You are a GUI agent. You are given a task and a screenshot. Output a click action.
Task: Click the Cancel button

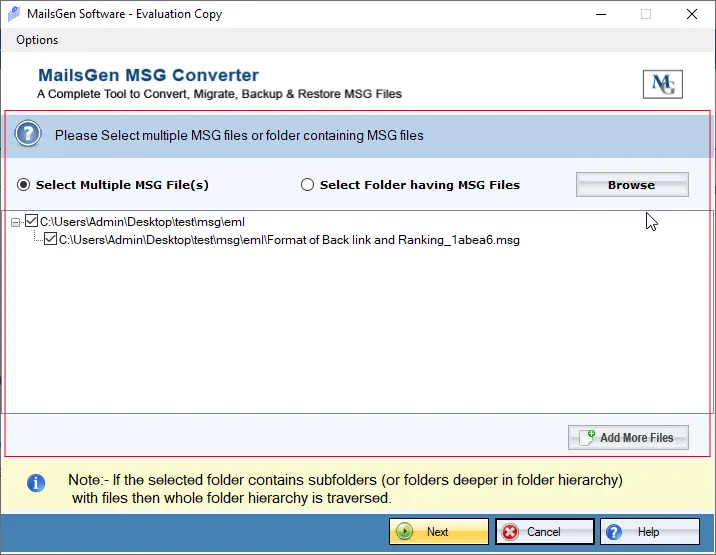click(545, 532)
